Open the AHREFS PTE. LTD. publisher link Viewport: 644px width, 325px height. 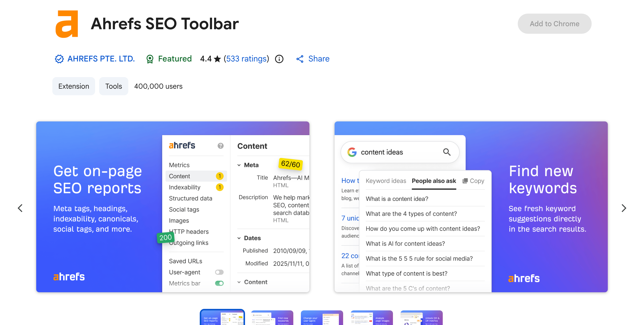[101, 59]
